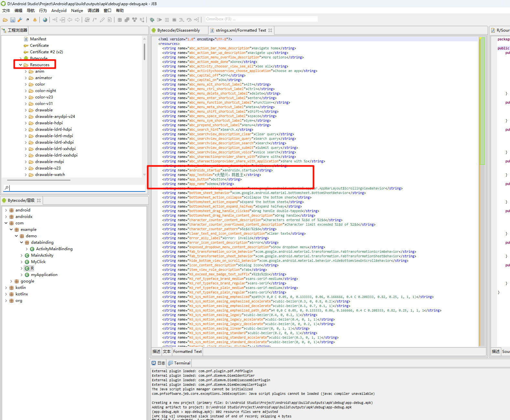510x420 pixels.
Task: Click the warning triangle notifications icon
Action: coord(35,20)
